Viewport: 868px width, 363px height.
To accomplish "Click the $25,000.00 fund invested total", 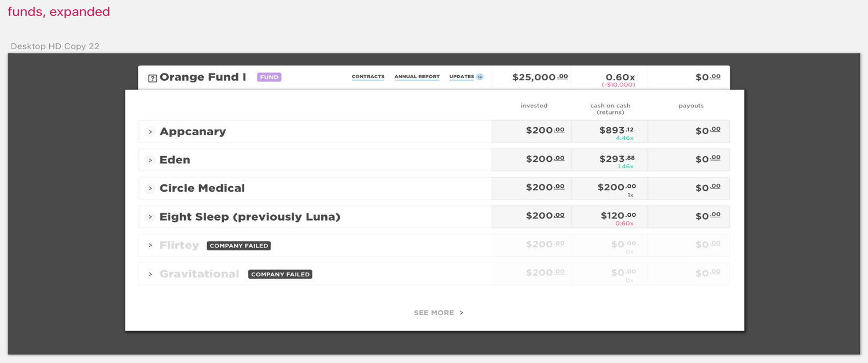I will [x=540, y=77].
